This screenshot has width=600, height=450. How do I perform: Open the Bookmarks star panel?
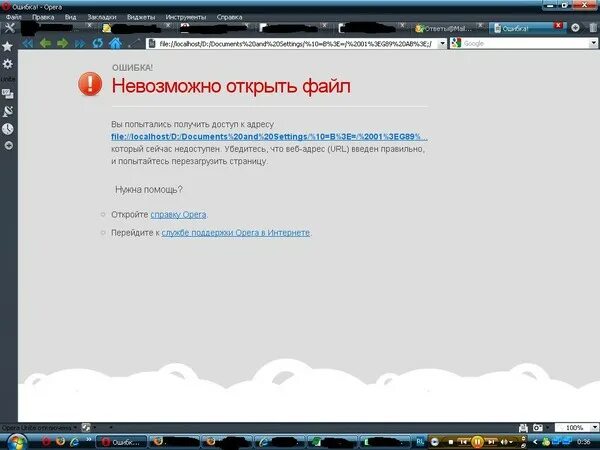tap(8, 46)
